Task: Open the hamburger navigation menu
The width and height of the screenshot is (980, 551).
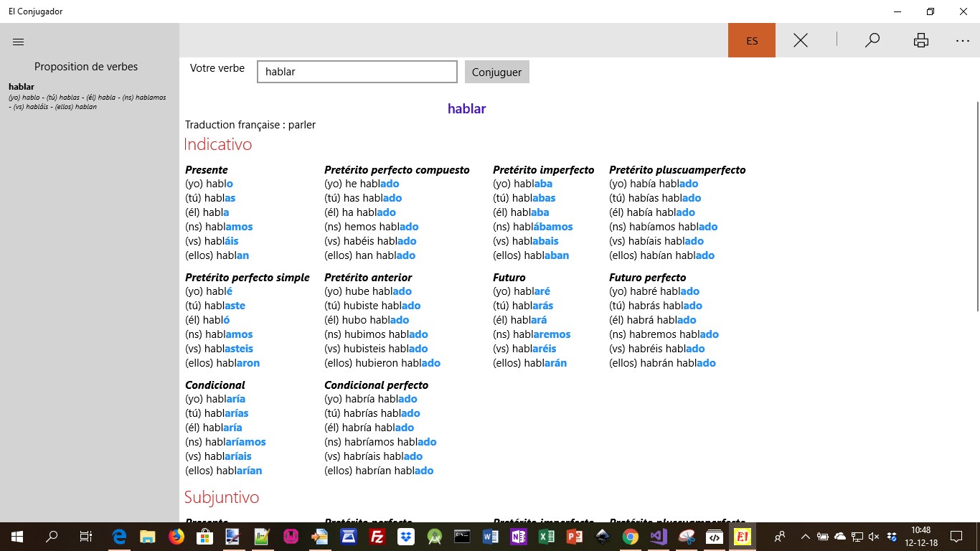Action: point(19,42)
